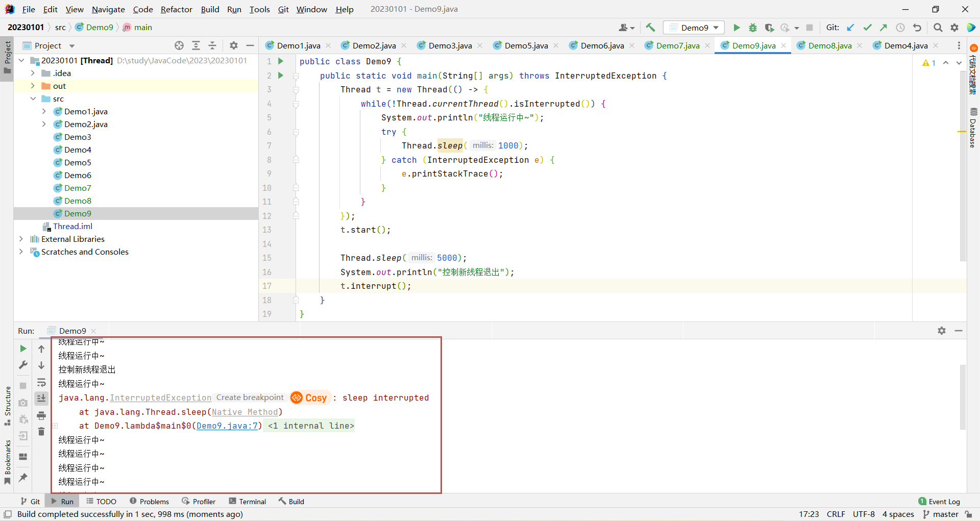Open Demo9 run configuration dropdown

click(x=694, y=28)
